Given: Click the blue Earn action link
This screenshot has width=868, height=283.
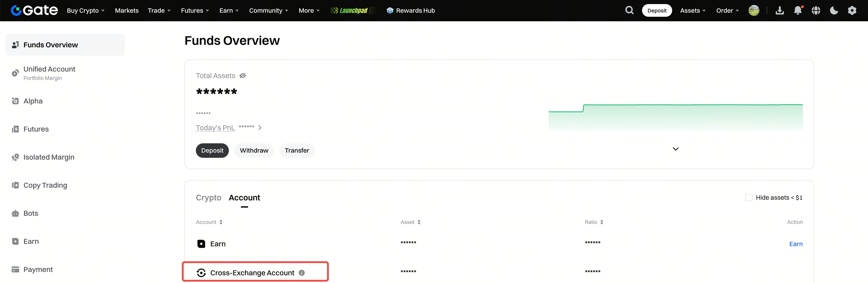Looking at the screenshot, I should pos(796,244).
